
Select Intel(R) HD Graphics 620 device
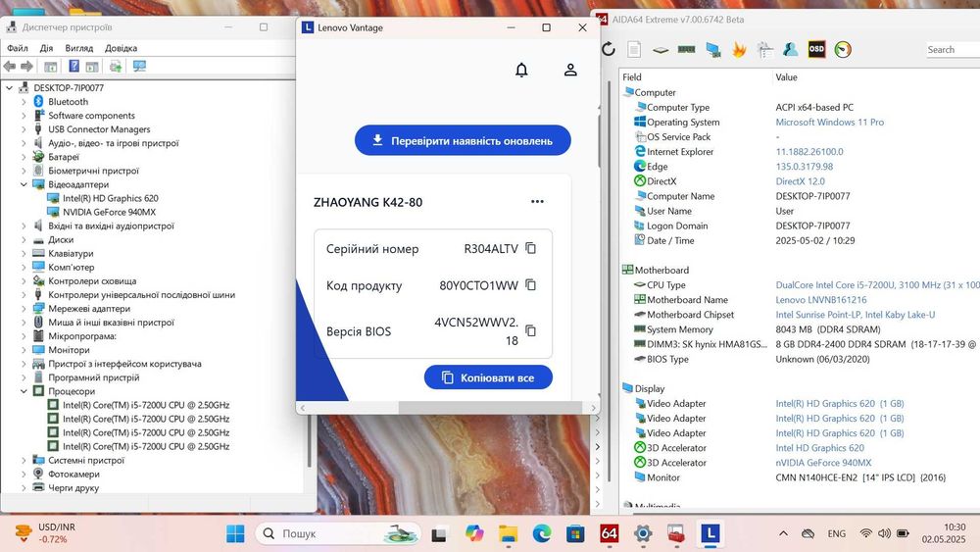coord(110,198)
